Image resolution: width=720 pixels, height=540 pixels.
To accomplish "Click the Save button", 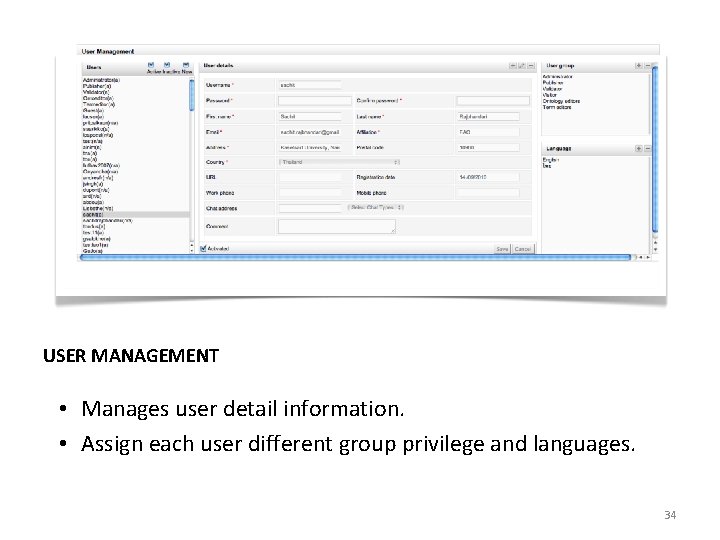I will 502,249.
